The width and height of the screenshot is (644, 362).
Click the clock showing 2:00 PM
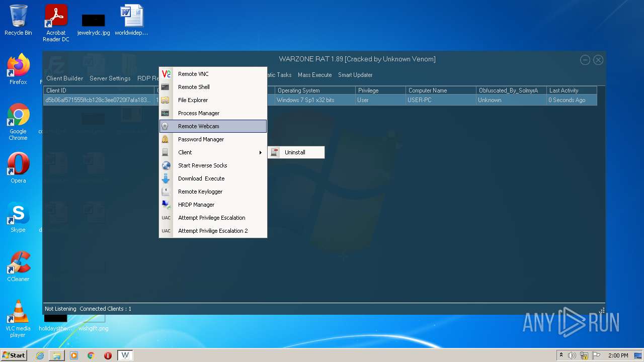[618, 355]
